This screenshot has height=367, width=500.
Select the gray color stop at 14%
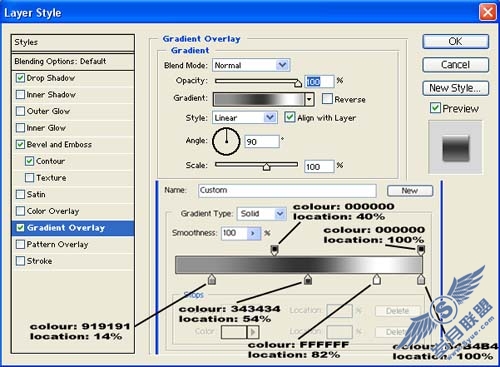tap(212, 279)
